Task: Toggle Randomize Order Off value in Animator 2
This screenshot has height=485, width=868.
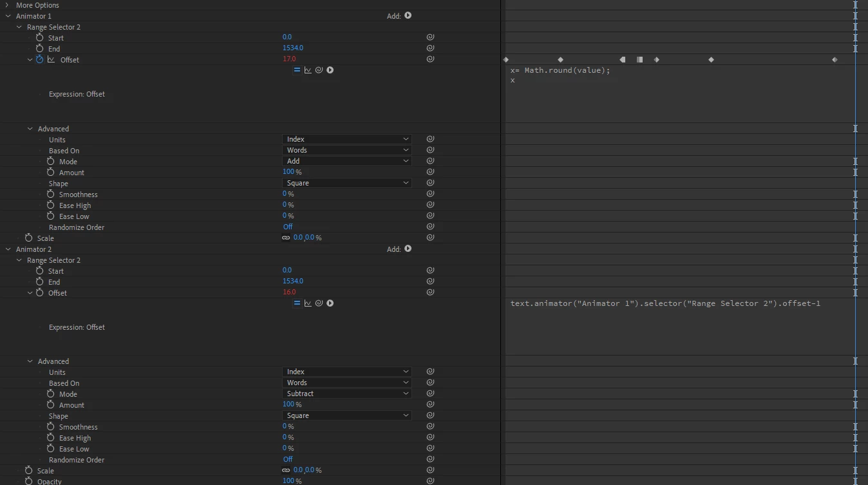Action: point(288,459)
